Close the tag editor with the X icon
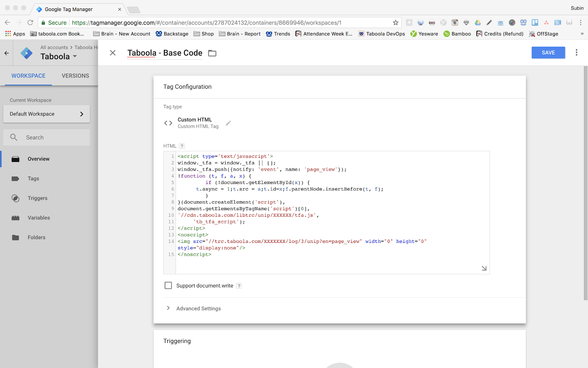Screen dimensions: 588x368 click(113, 53)
